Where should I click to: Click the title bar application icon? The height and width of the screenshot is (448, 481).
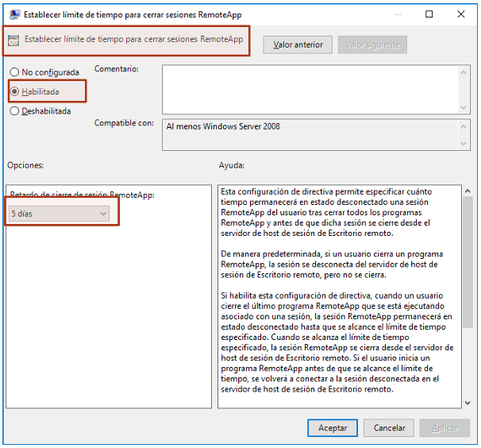pos(14,14)
